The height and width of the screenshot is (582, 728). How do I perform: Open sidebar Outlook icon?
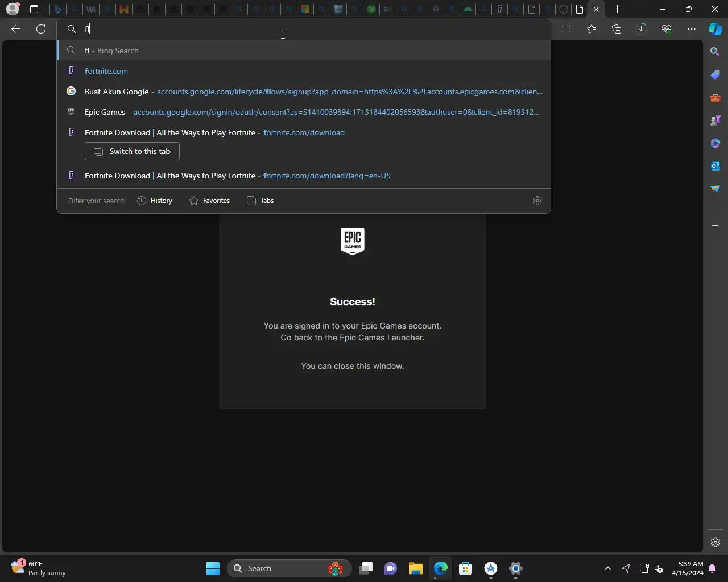coord(715,166)
